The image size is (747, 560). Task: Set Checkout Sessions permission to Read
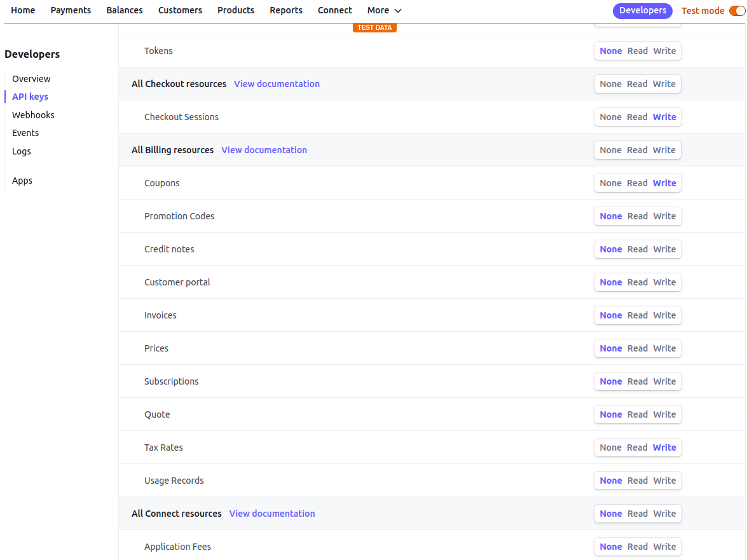(x=638, y=117)
